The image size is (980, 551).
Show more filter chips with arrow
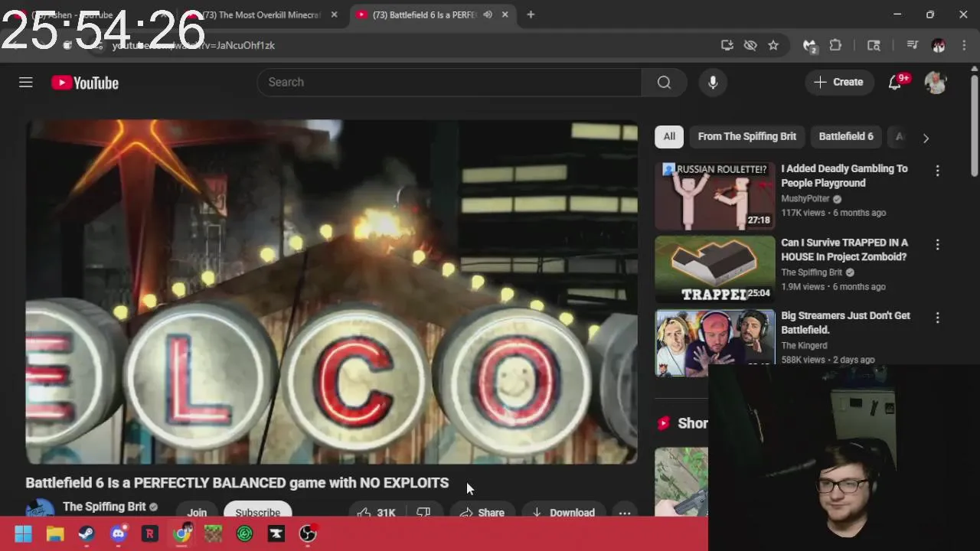click(x=926, y=138)
